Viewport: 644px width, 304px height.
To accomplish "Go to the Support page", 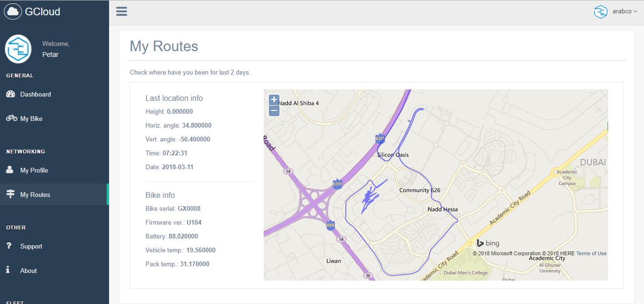I will [x=31, y=247].
